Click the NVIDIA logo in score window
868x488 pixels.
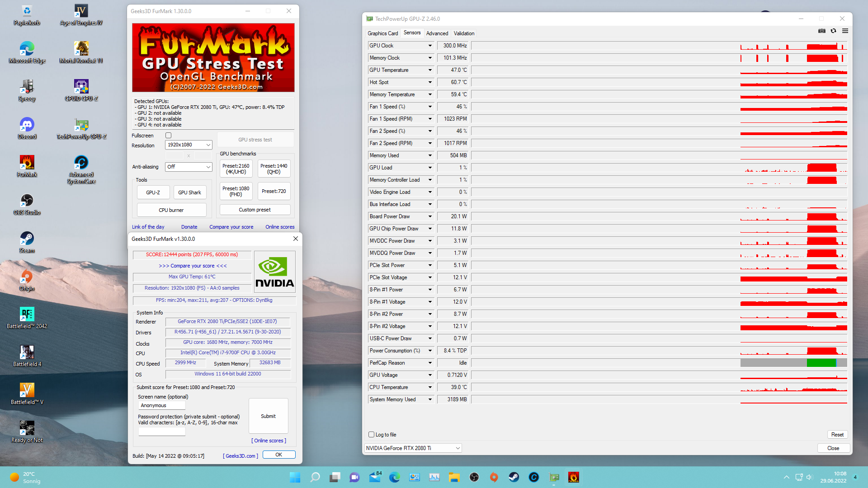click(274, 272)
